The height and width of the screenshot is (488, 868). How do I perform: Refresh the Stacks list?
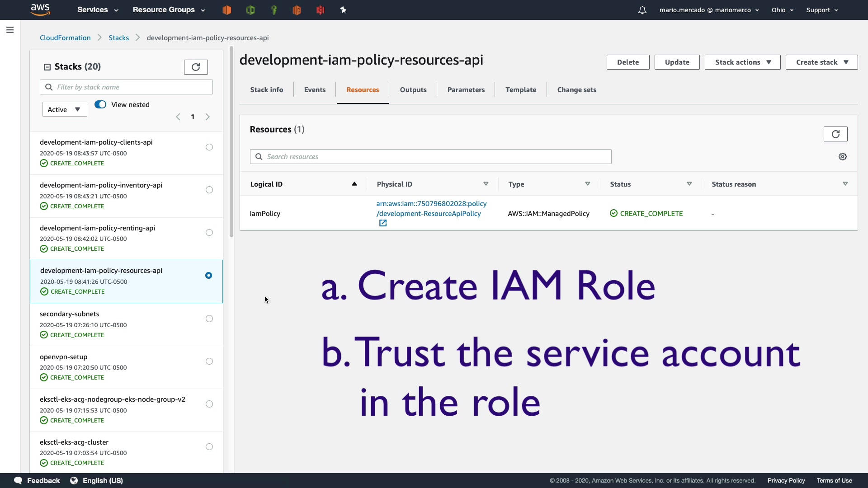(x=196, y=67)
